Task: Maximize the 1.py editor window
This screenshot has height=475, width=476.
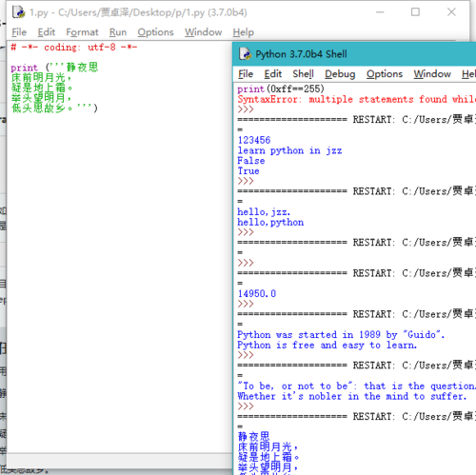Action: 415,12
